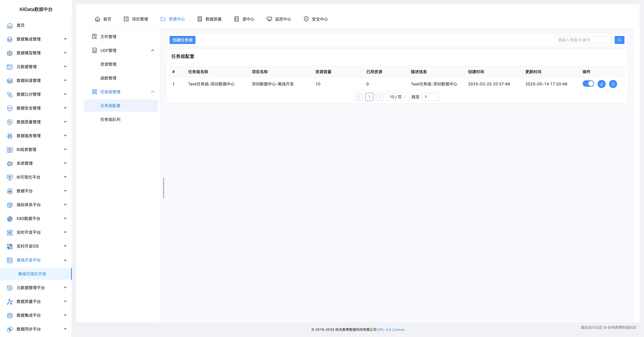This screenshot has width=644, height=337.
Task: Click the list details icon in task row
Action: (613, 84)
